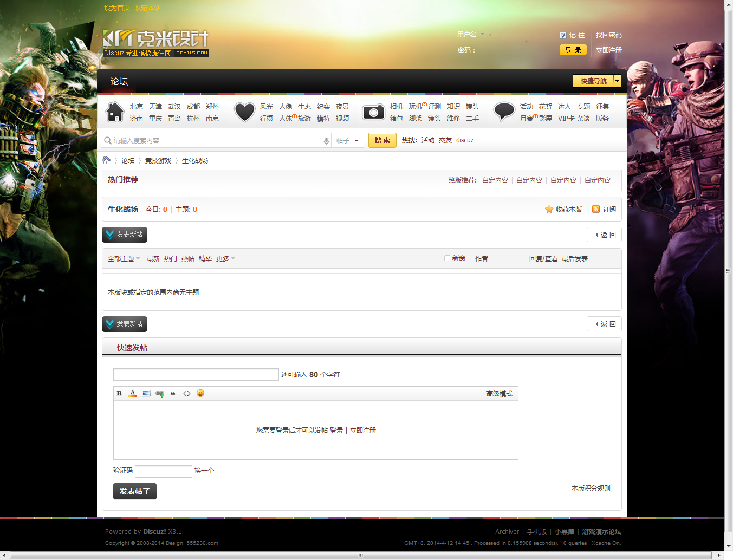Click the speech bubble icon in navigation
This screenshot has width=733, height=560.
click(x=504, y=112)
